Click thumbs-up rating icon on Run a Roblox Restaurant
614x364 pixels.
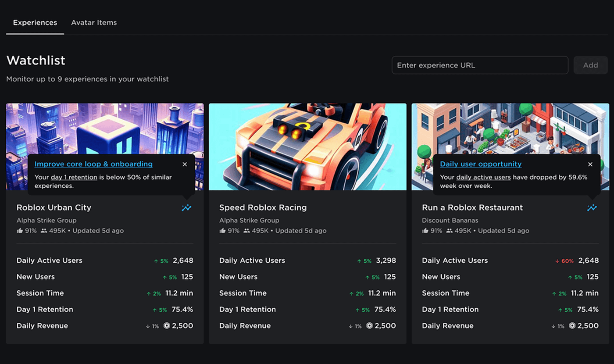click(x=425, y=231)
